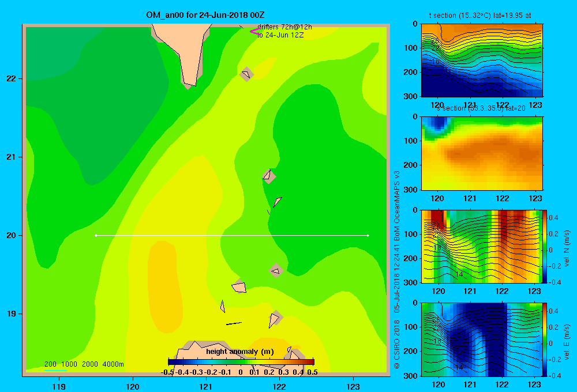
Task: Click the '-0.5' value on height anomaly scale
Action: pos(167,372)
